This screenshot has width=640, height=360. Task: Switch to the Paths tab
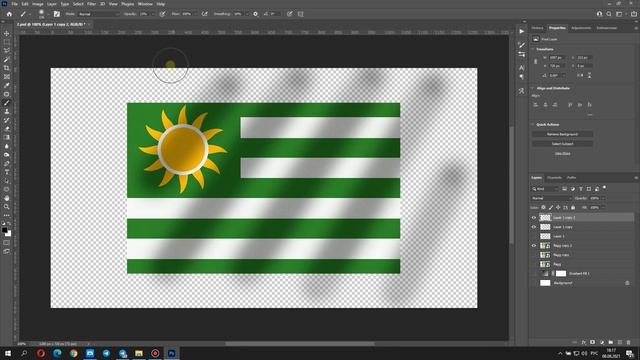(571, 178)
